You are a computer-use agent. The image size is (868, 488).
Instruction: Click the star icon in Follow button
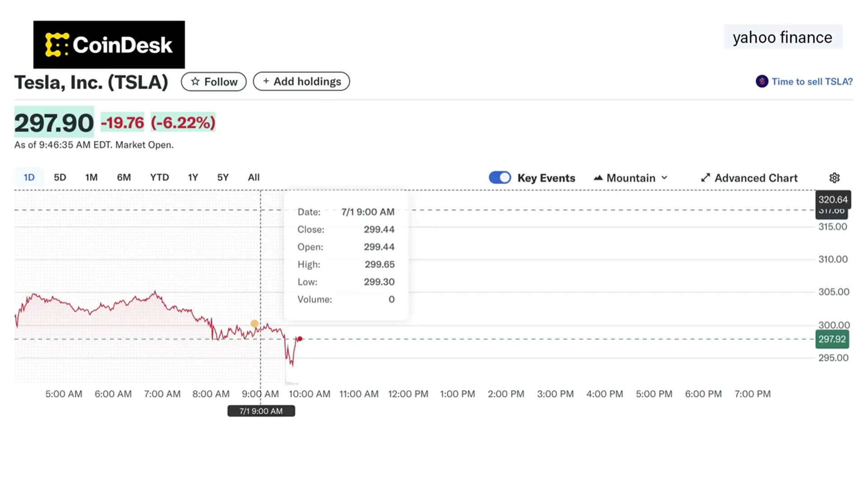[195, 81]
